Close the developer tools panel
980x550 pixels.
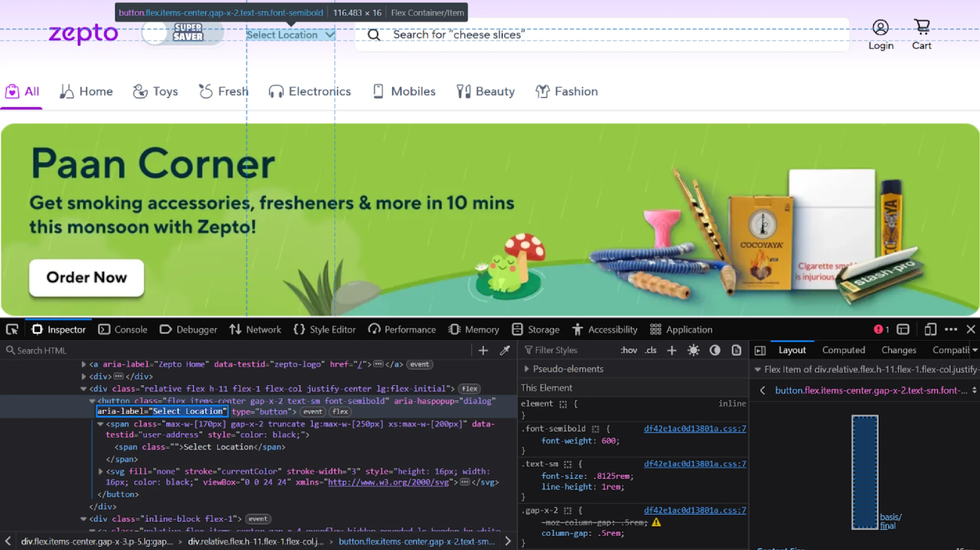pyautogui.click(x=971, y=329)
